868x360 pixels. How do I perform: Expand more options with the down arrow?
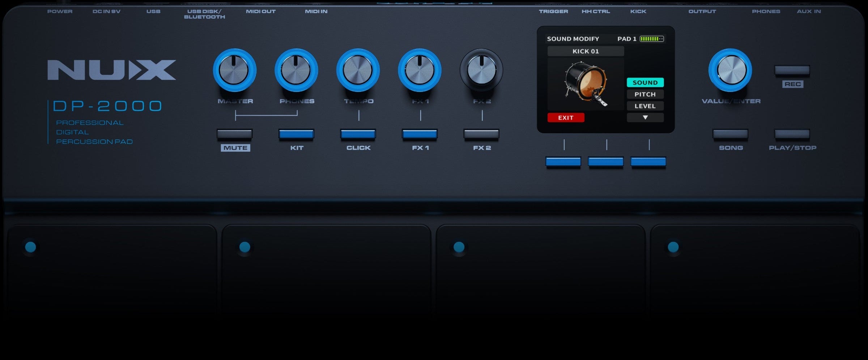coord(645,117)
